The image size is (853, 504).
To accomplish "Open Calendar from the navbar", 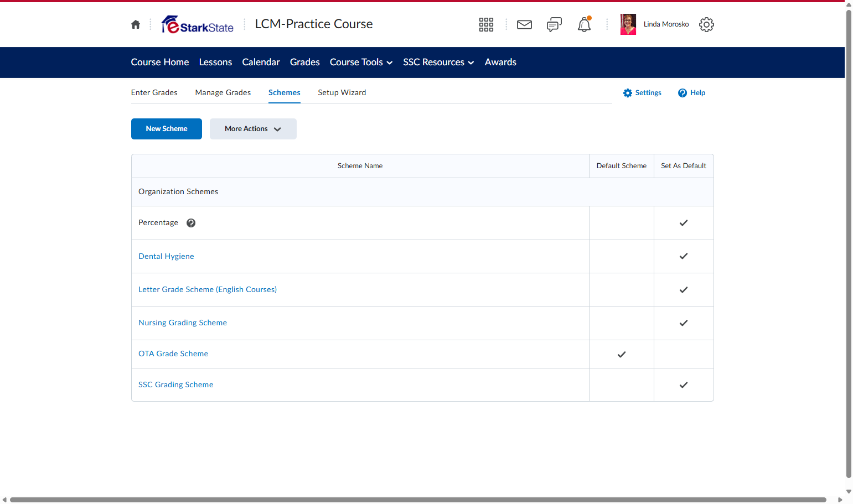I will [261, 63].
